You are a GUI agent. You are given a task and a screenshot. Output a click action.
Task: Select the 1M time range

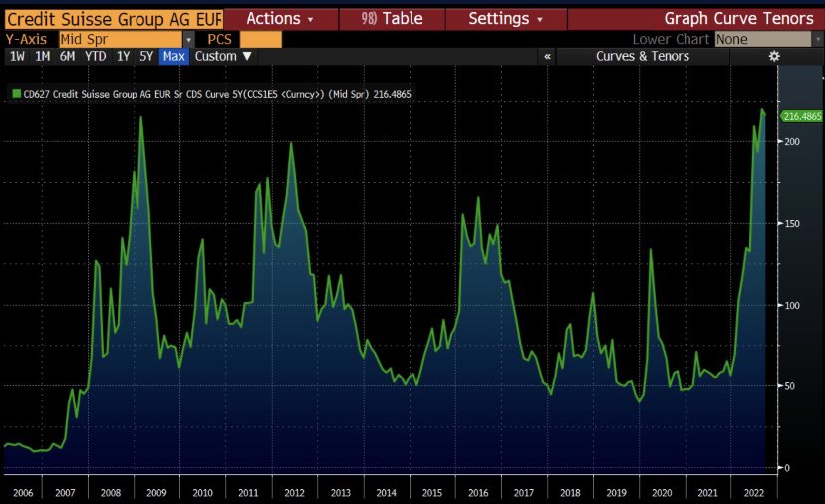pyautogui.click(x=42, y=57)
